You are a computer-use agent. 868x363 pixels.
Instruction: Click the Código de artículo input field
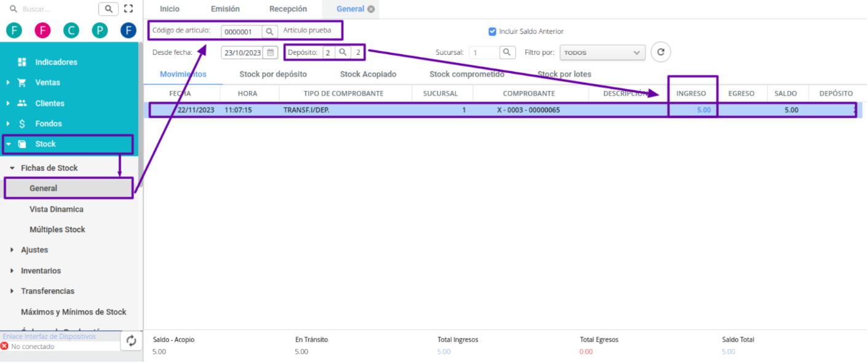pos(242,32)
